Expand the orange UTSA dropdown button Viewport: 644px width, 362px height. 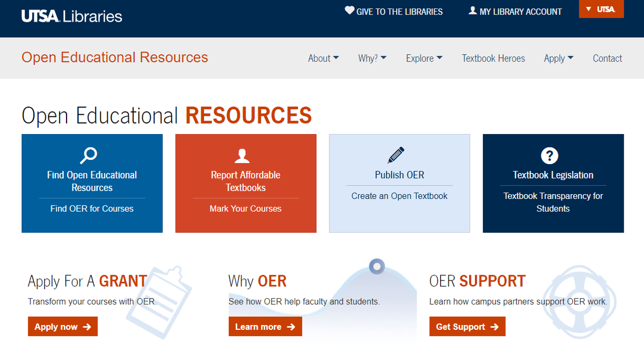601,9
